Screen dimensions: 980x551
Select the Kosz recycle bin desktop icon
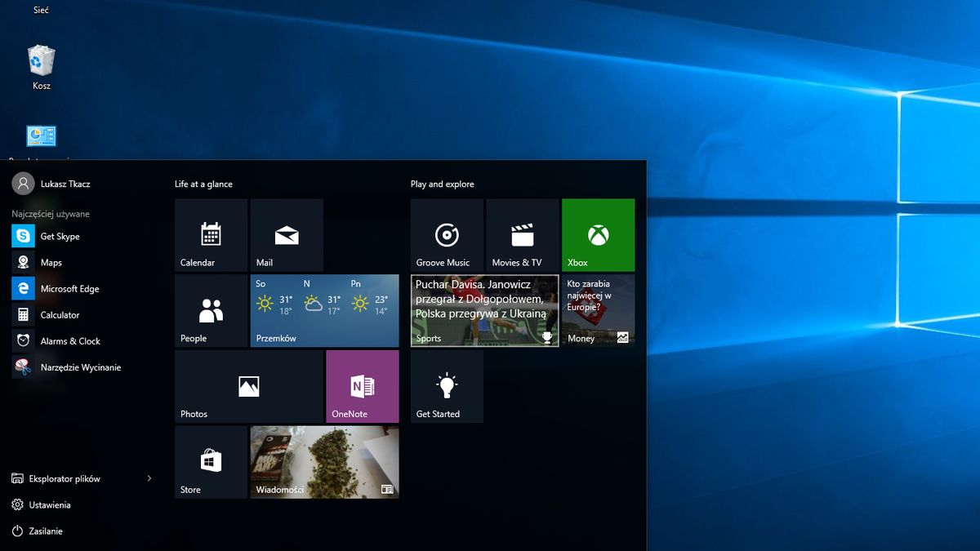(x=42, y=67)
